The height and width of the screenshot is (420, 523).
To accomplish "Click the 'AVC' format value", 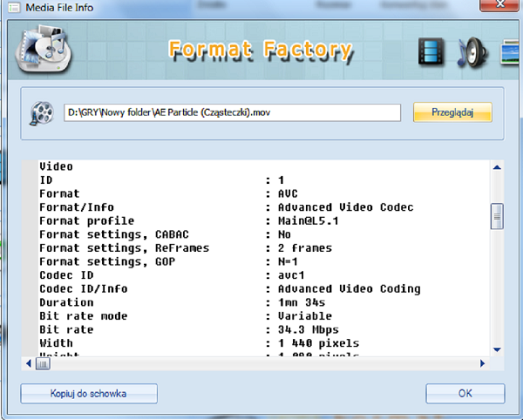I will coord(288,193).
